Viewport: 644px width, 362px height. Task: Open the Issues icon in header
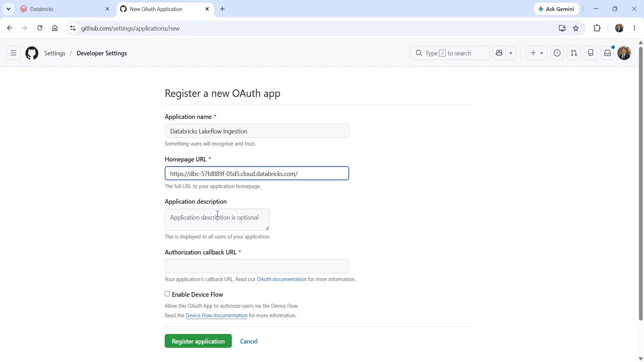pyautogui.click(x=557, y=53)
